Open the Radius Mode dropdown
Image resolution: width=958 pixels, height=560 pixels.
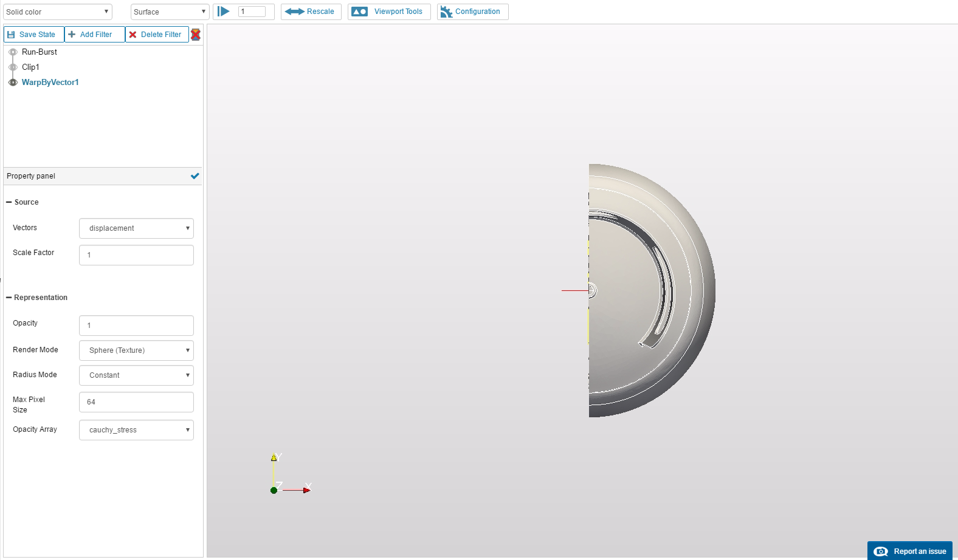pos(136,375)
